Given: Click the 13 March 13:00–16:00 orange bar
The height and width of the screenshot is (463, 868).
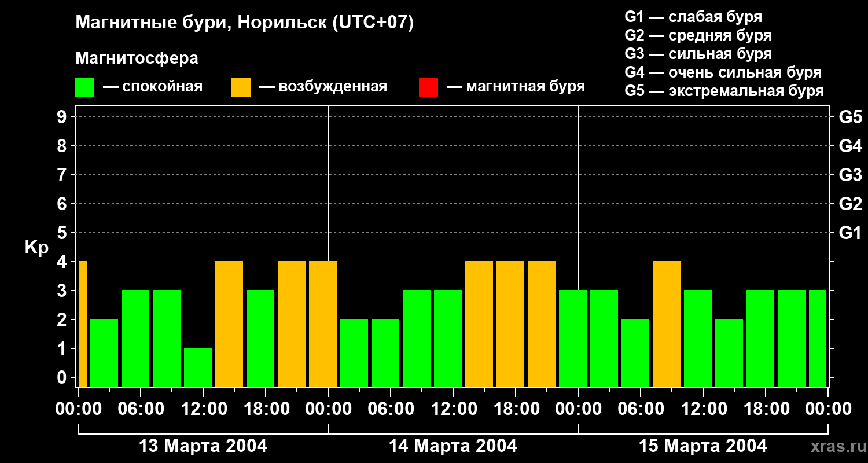Looking at the screenshot, I should (x=229, y=324).
